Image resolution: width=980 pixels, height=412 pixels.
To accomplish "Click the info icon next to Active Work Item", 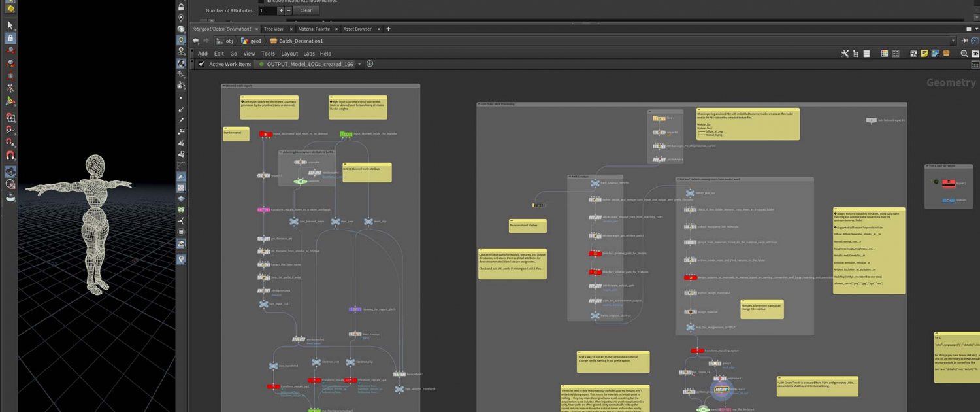I will point(370,64).
